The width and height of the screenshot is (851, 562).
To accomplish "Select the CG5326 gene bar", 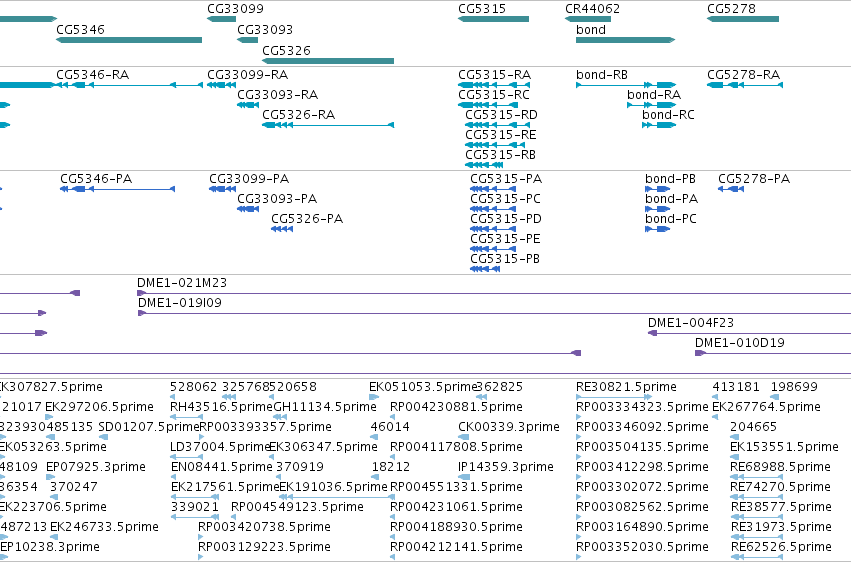I will [x=328, y=61].
